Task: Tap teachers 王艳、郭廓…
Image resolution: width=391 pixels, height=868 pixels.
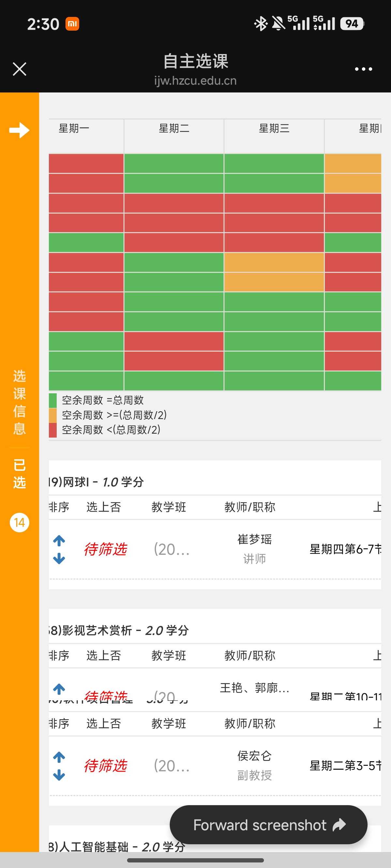Action: pos(255,688)
